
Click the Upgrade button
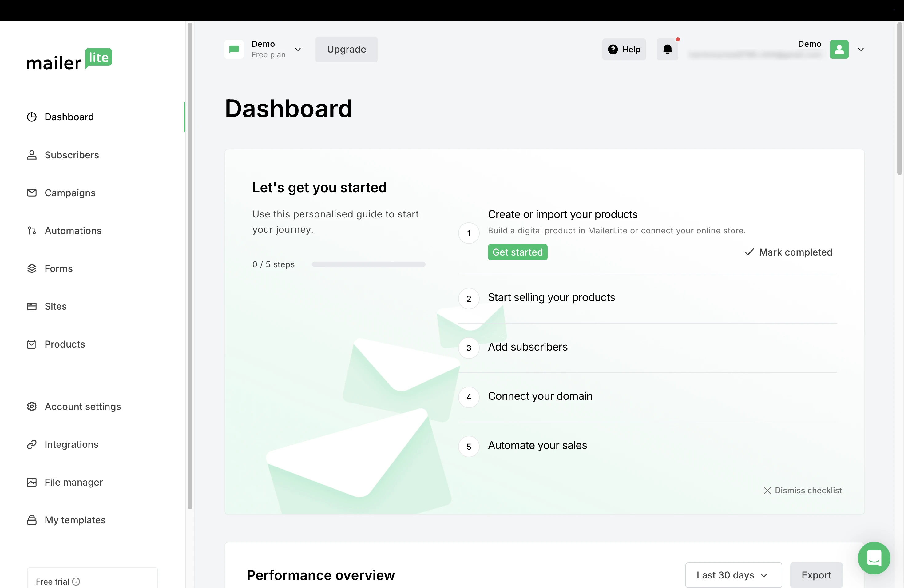click(346, 50)
